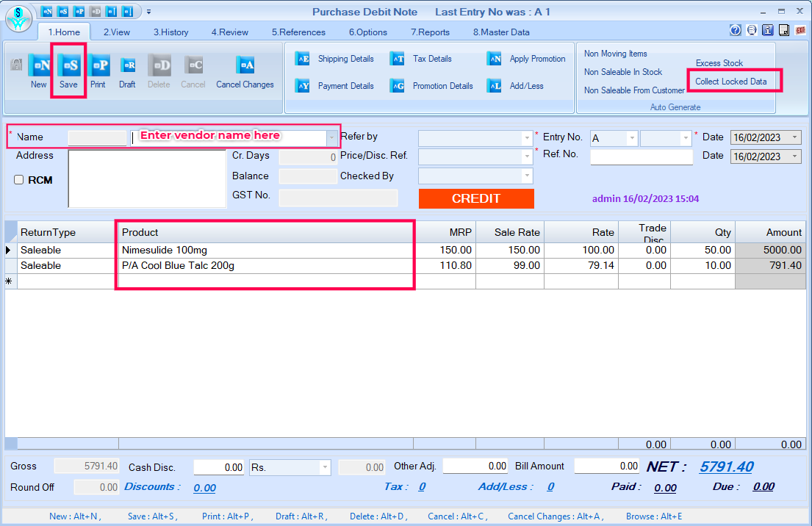This screenshot has height=526, width=812.
Task: Click the padlock icon beside New
Action: [x=17, y=65]
